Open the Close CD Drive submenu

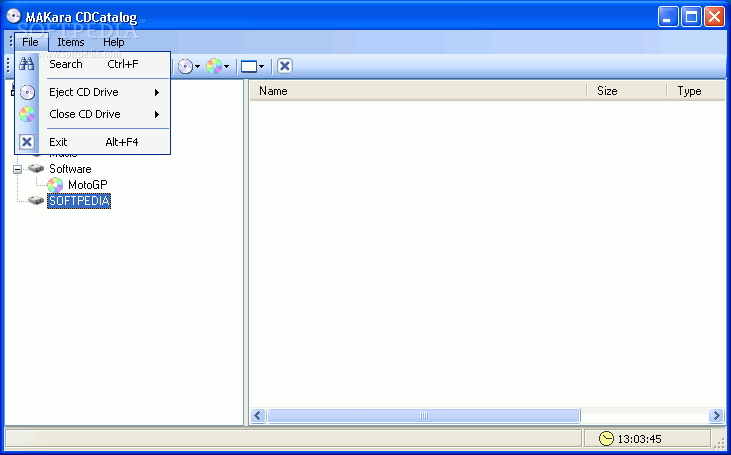coord(93,114)
